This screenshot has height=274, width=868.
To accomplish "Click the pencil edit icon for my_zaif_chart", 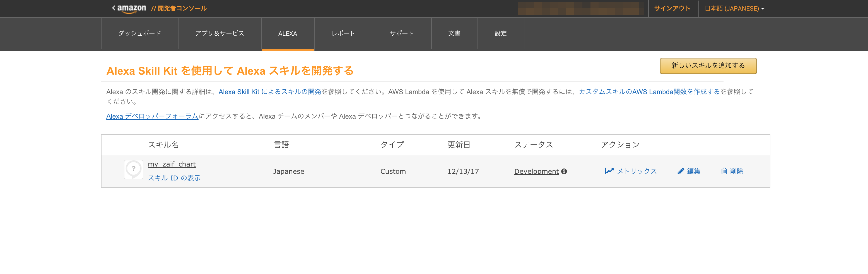I will 681,172.
